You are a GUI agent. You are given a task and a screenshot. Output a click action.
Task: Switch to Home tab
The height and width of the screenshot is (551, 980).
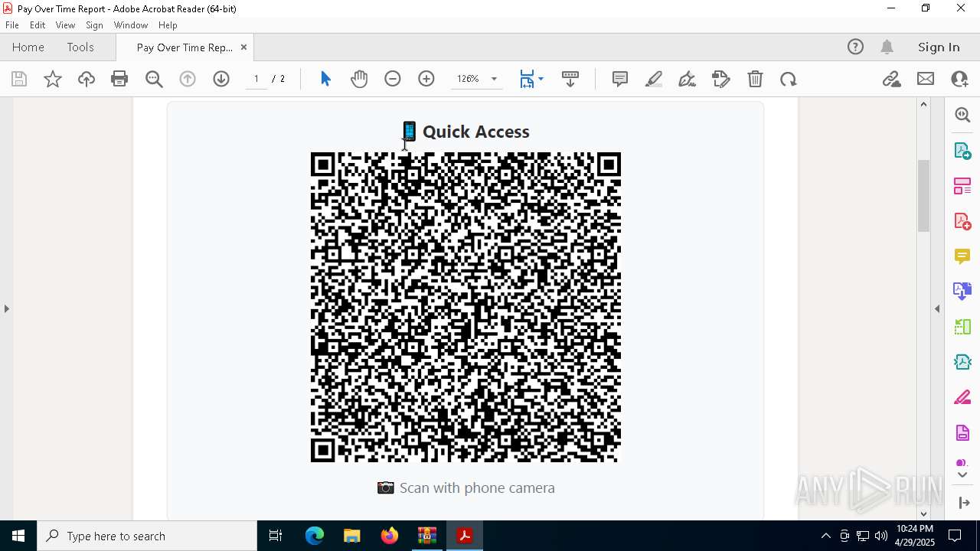tap(28, 47)
